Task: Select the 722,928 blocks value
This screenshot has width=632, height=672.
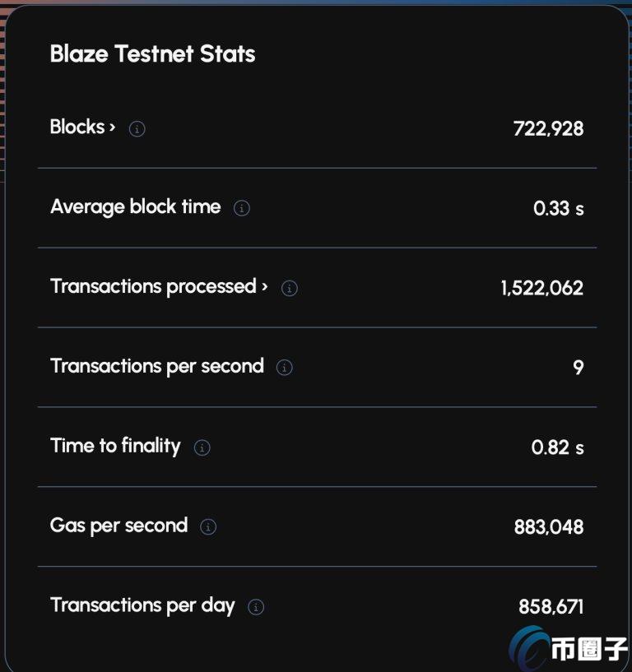Action: 548,128
